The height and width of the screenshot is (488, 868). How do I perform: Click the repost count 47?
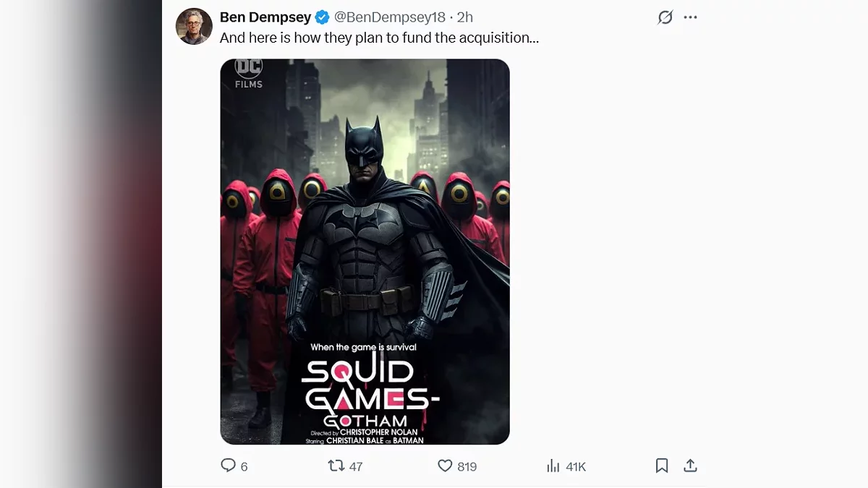[356, 467]
